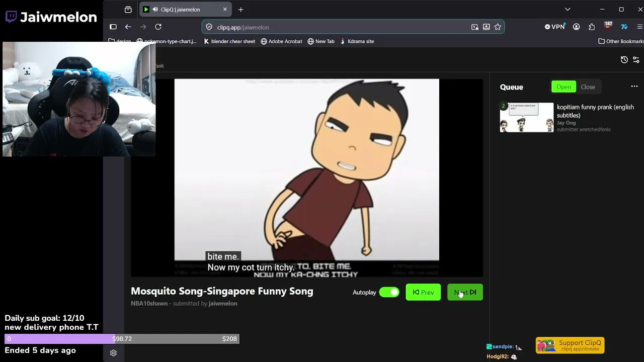Image resolution: width=644 pixels, height=362 pixels.
Task: Toggle the browser sidebar panel
Action: 113,27
